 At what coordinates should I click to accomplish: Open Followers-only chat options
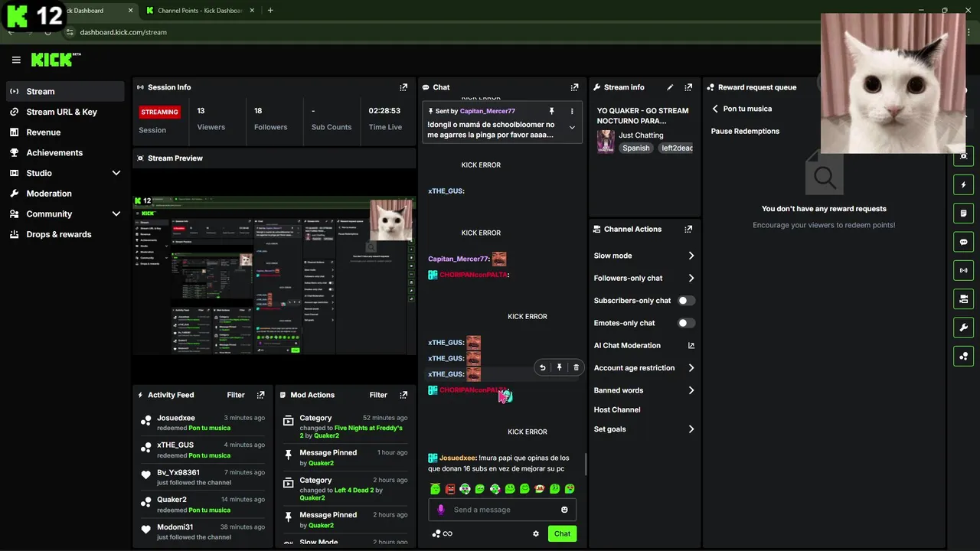(645, 279)
